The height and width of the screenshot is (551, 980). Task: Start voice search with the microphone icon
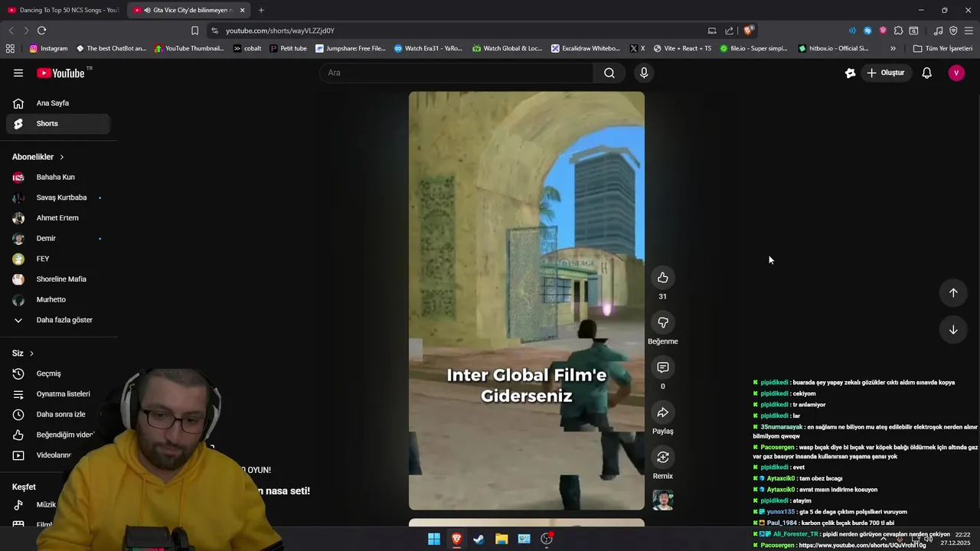click(x=644, y=73)
